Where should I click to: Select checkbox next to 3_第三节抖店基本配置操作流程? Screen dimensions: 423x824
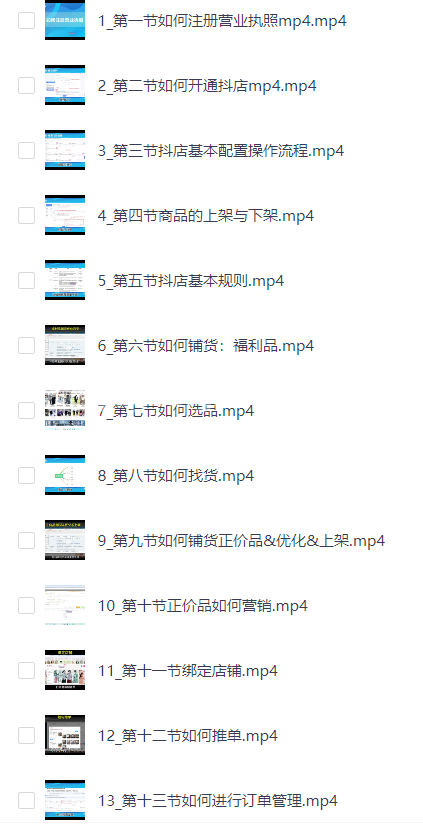coord(26,150)
